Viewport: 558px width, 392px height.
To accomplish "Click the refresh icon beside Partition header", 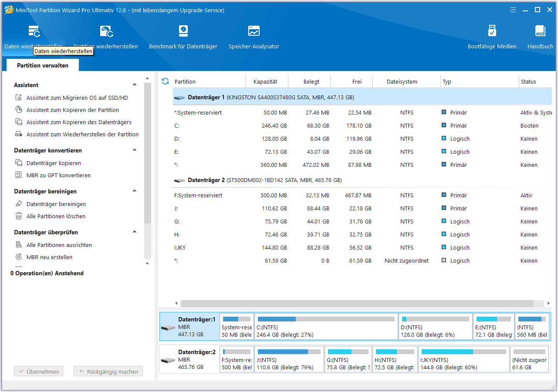I will point(165,81).
